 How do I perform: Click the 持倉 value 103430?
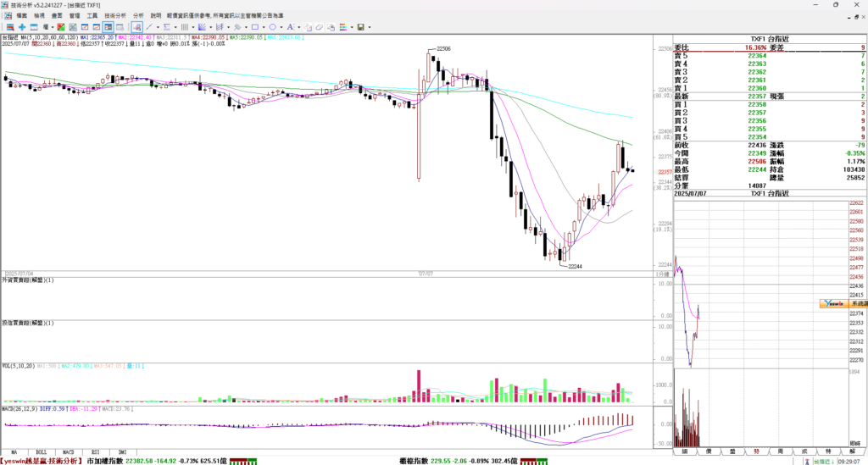(x=854, y=169)
